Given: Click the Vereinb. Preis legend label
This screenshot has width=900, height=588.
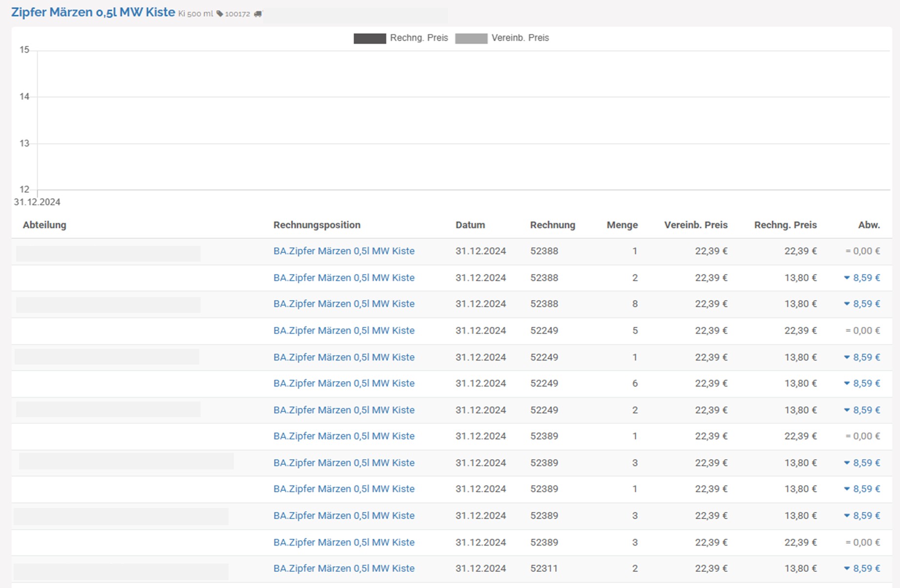Looking at the screenshot, I should click(520, 38).
